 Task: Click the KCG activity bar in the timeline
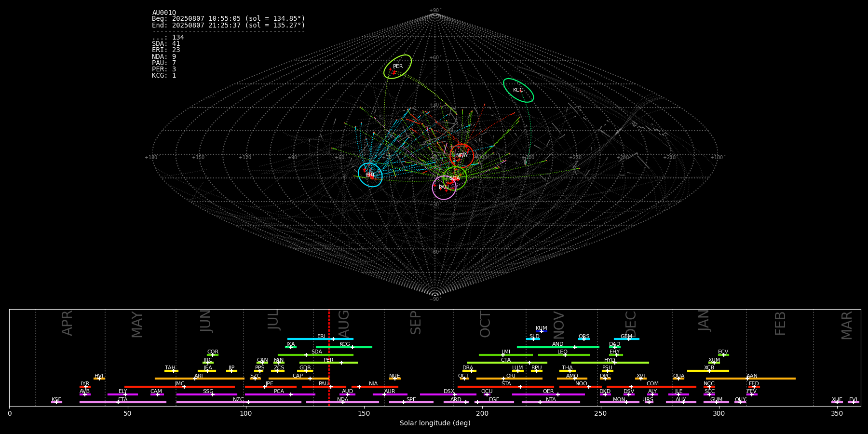(x=344, y=347)
